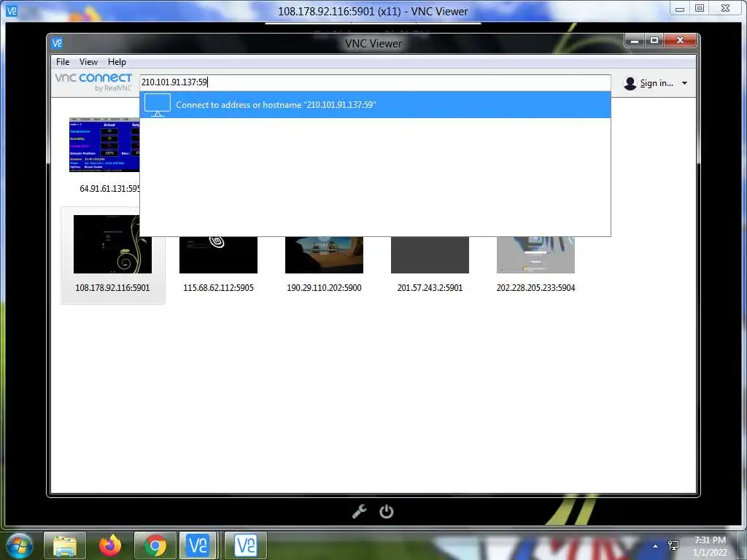Expand the Sign in dropdown arrow
Image resolution: width=747 pixels, height=560 pixels.
pos(684,83)
